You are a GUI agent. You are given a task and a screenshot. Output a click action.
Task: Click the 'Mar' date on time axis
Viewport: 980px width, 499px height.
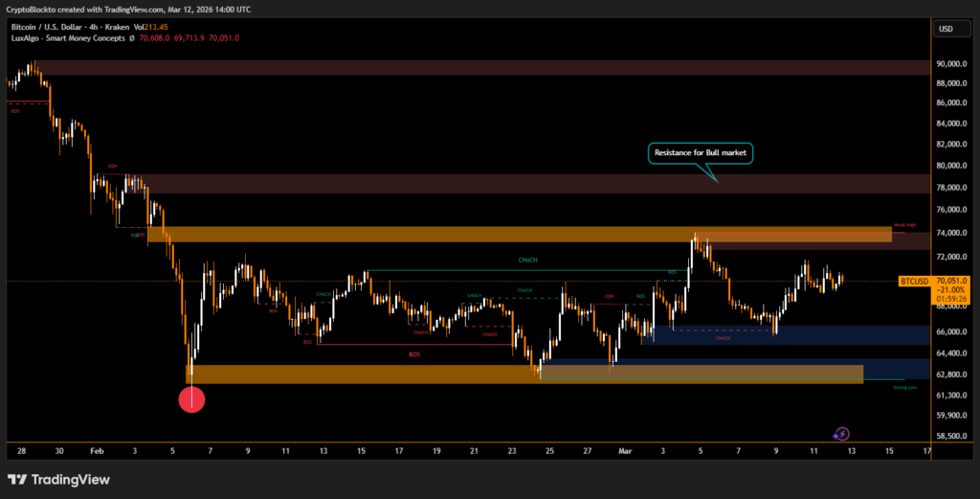pyautogui.click(x=625, y=449)
